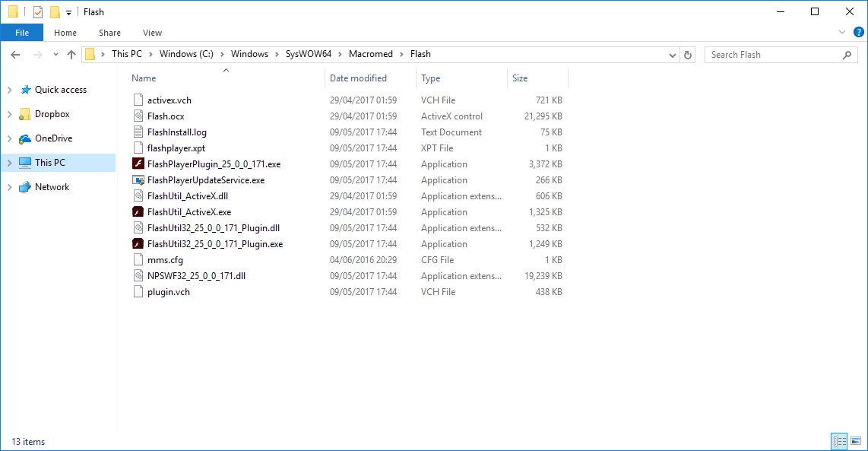Select the mms.cfg file name
The height and width of the screenshot is (451, 868).
[165, 260]
